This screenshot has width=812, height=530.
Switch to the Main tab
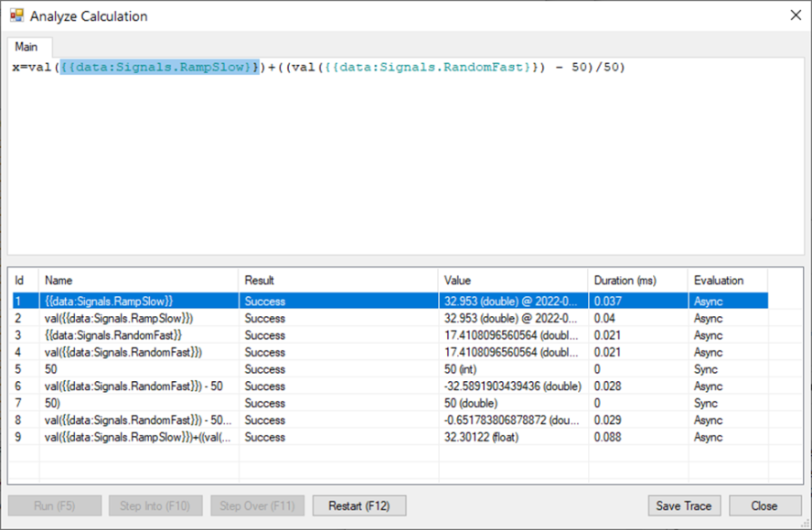click(x=26, y=47)
